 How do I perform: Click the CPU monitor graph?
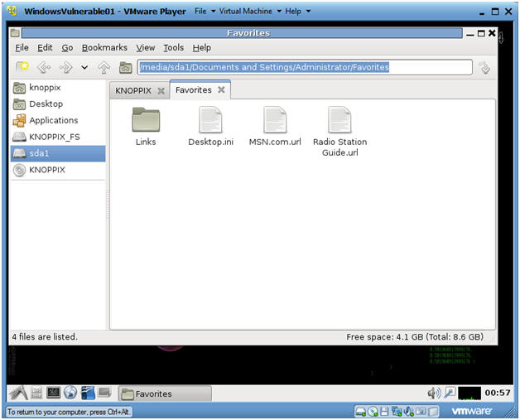(469, 393)
